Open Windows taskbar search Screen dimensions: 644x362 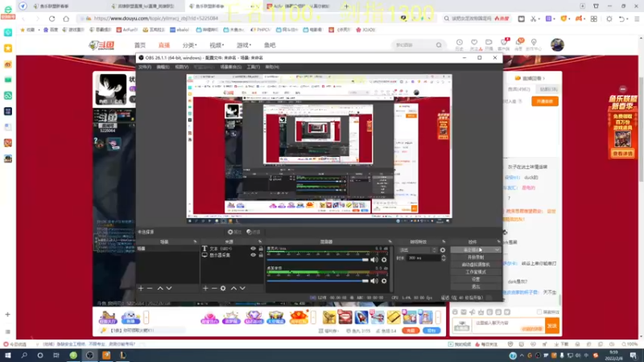tap(24, 356)
